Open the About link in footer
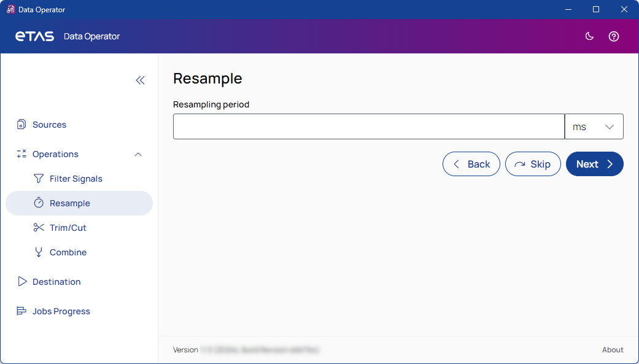 coord(612,350)
